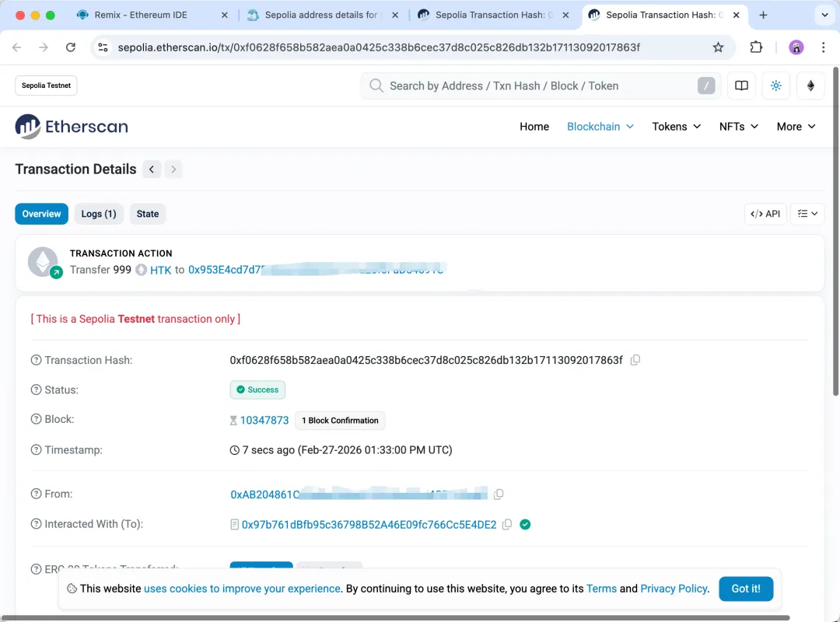This screenshot has height=622, width=840.
Task: Switch to Sepolia address details tab
Action: coord(321,15)
